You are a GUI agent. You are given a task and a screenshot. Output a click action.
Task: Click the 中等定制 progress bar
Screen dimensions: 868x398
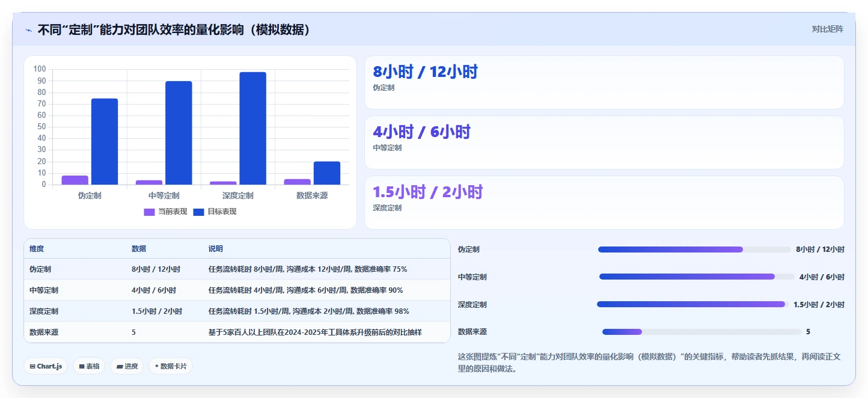coord(696,277)
